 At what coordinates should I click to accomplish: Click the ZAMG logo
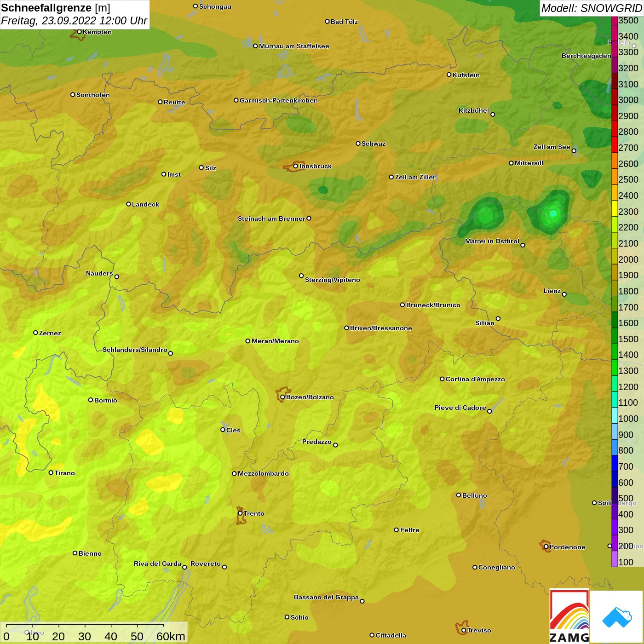point(569,616)
